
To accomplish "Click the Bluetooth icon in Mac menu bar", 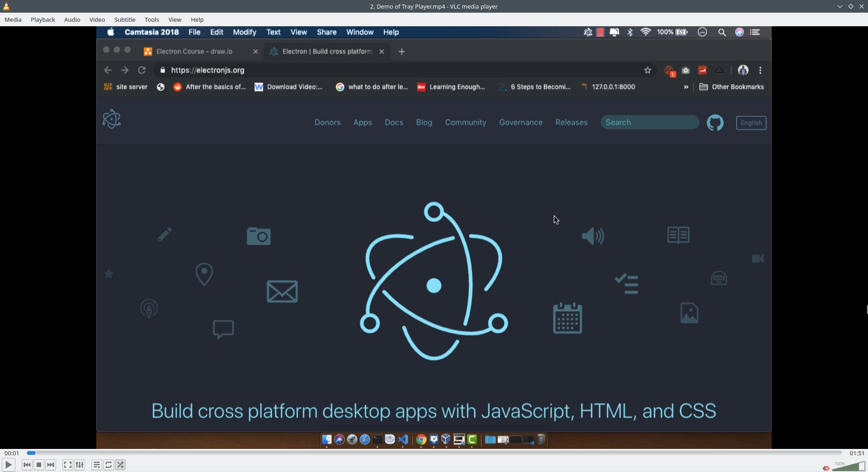I will tap(630, 32).
